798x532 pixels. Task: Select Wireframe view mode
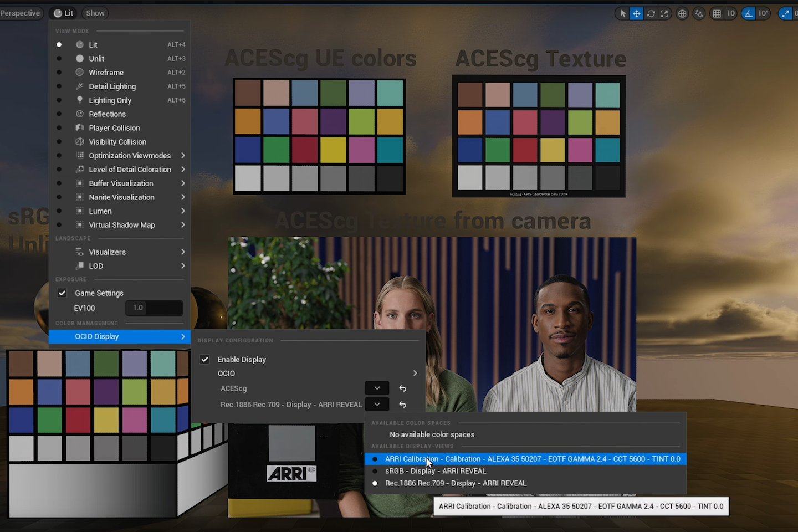pyautogui.click(x=120, y=73)
